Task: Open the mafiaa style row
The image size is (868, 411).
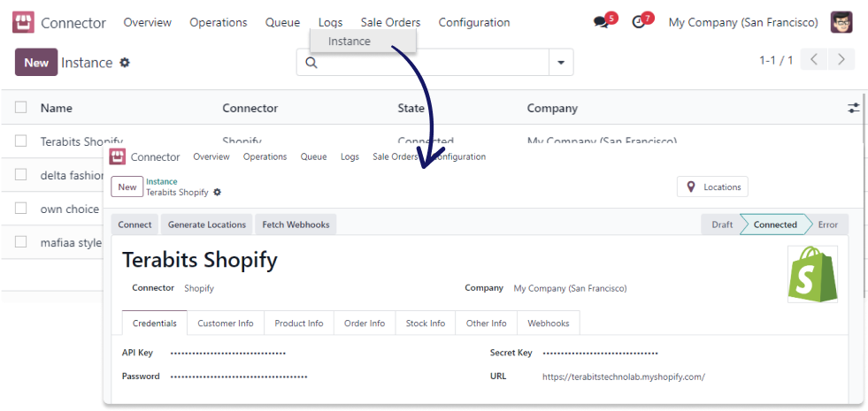Action: [x=71, y=242]
